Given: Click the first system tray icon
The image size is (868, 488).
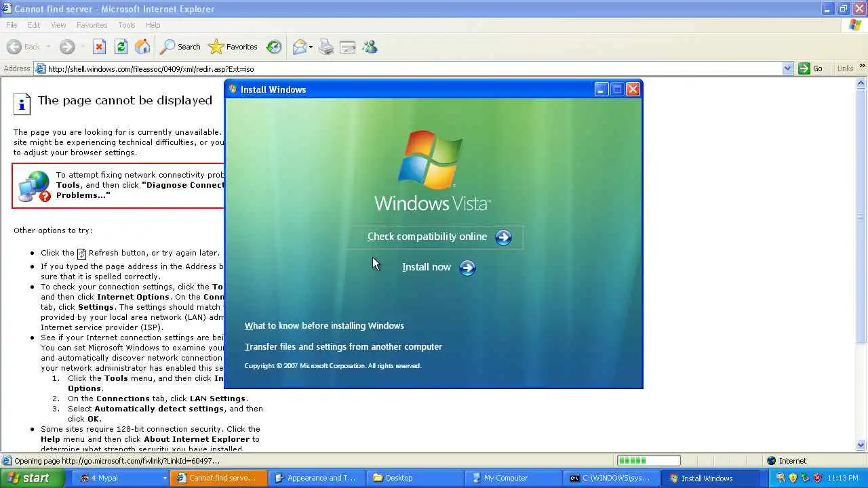Looking at the screenshot, I should pos(781,478).
